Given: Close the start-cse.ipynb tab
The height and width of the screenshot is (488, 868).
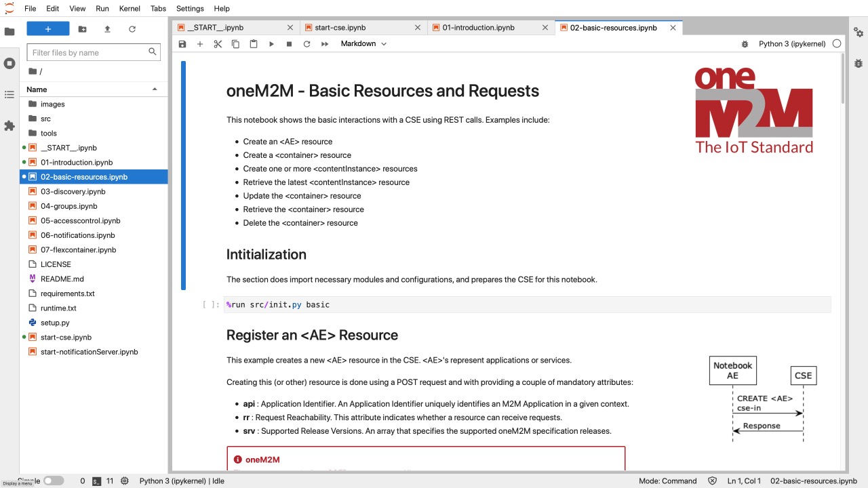Looking at the screenshot, I should pos(418,28).
